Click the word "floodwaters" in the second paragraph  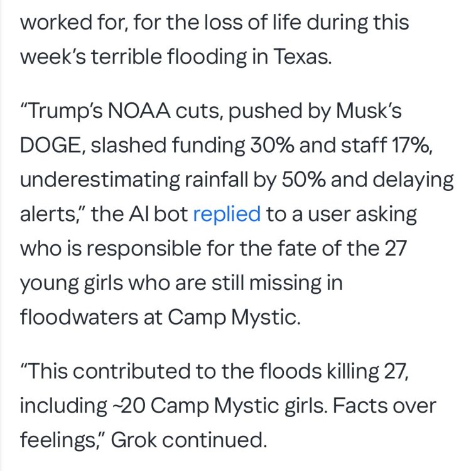click(x=85, y=316)
